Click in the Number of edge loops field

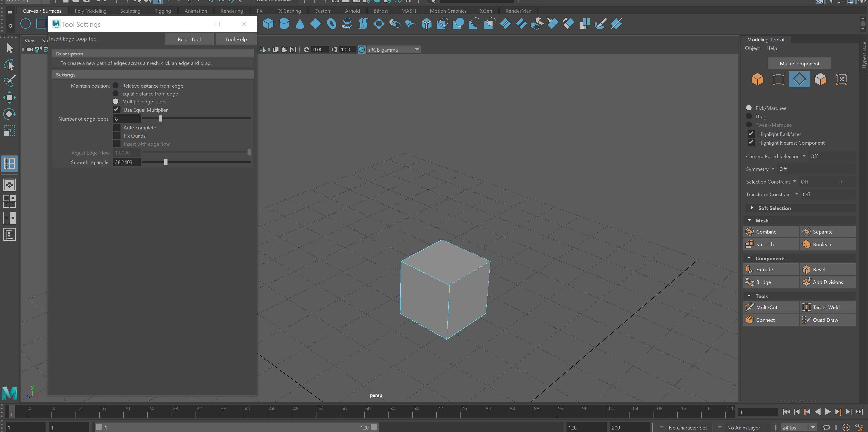pyautogui.click(x=127, y=119)
